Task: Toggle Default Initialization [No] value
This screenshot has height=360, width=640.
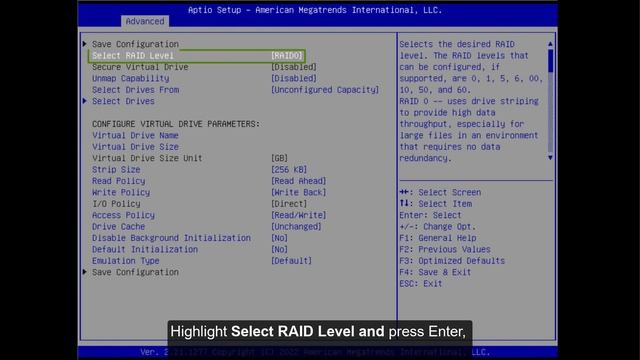Action: [280, 250]
